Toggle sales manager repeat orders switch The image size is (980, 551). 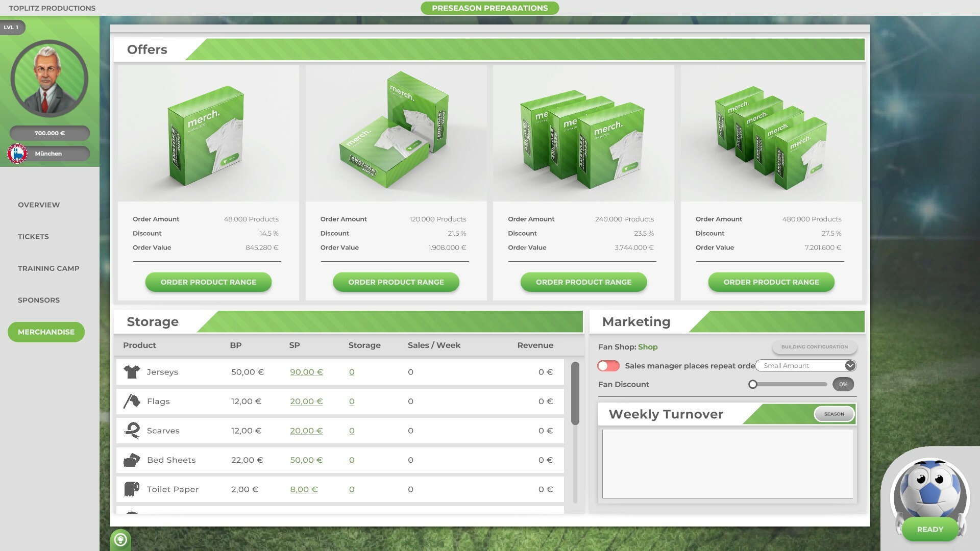coord(608,366)
